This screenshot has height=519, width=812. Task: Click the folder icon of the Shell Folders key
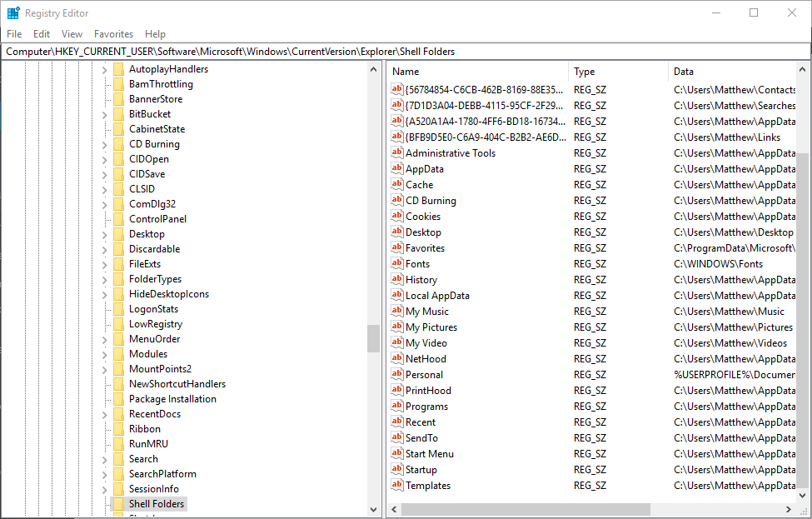[118, 504]
